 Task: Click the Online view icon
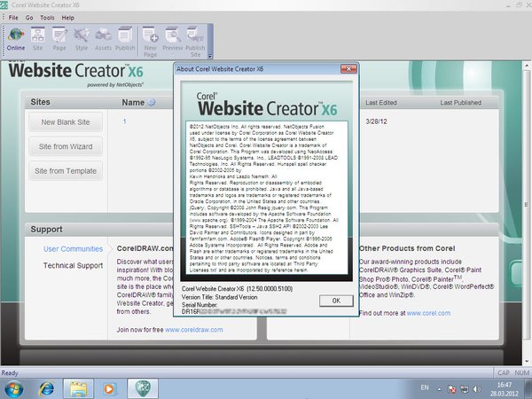16,39
